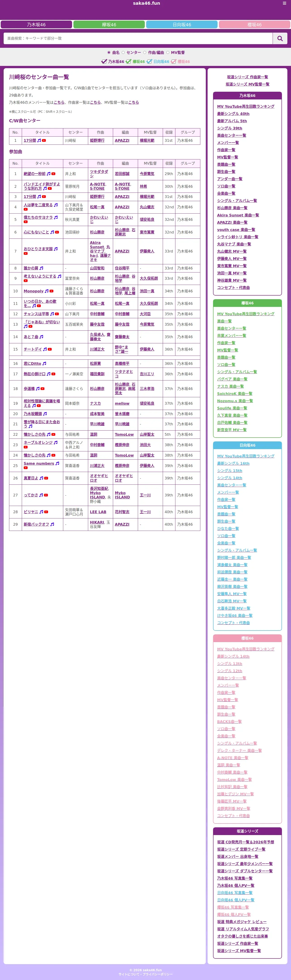Click the magnifying glass search button
291x980 pixels.
(x=280, y=39)
